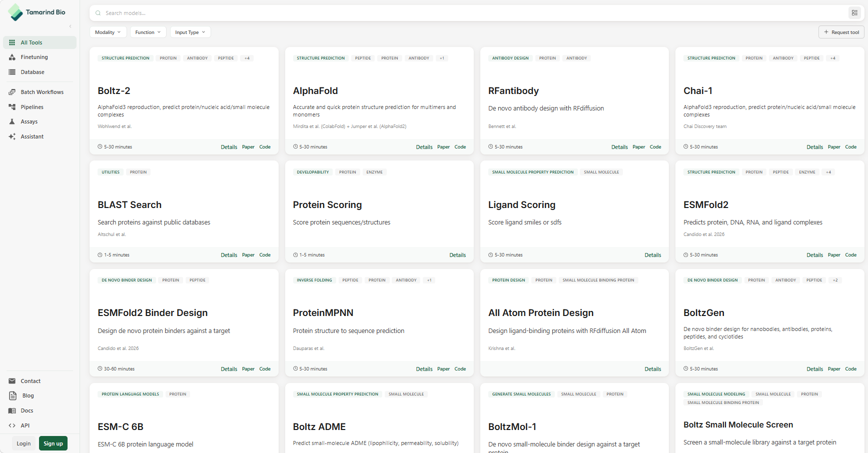
Task: Click the clock icon on Ligand Scoring card
Action: [x=491, y=255]
